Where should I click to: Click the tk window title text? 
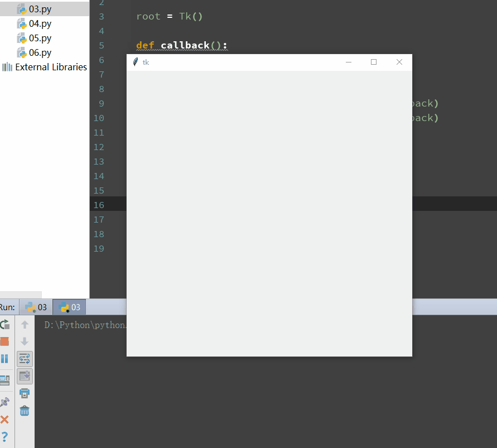pyautogui.click(x=146, y=62)
